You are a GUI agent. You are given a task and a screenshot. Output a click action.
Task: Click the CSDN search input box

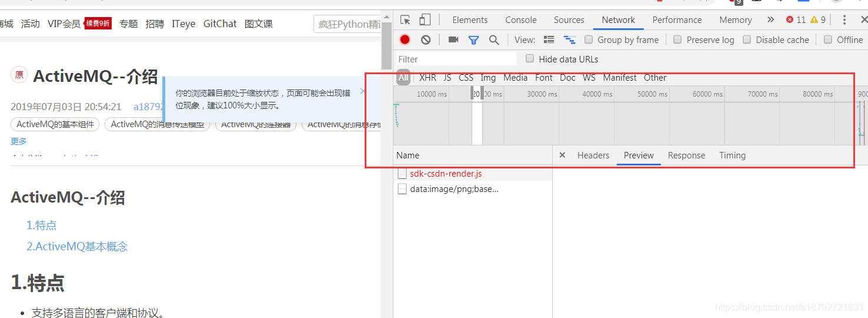(348, 24)
